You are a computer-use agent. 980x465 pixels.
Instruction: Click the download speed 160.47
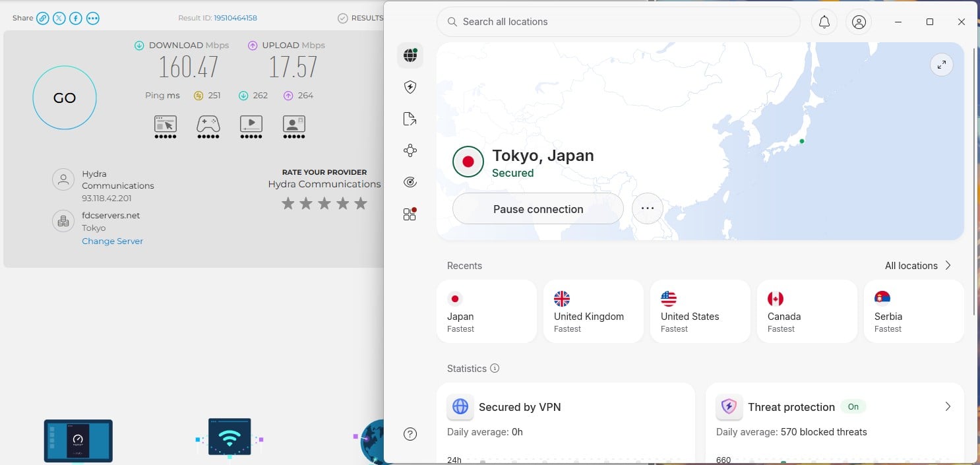point(189,67)
